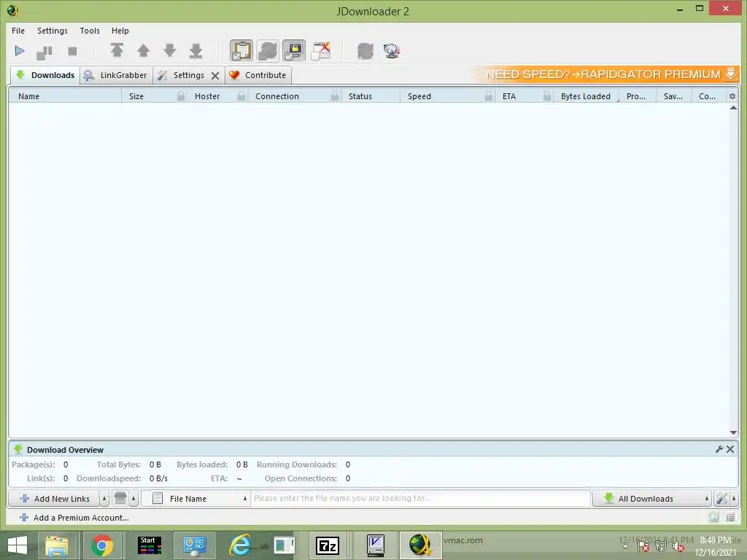Sort by the ETA column header

click(524, 96)
